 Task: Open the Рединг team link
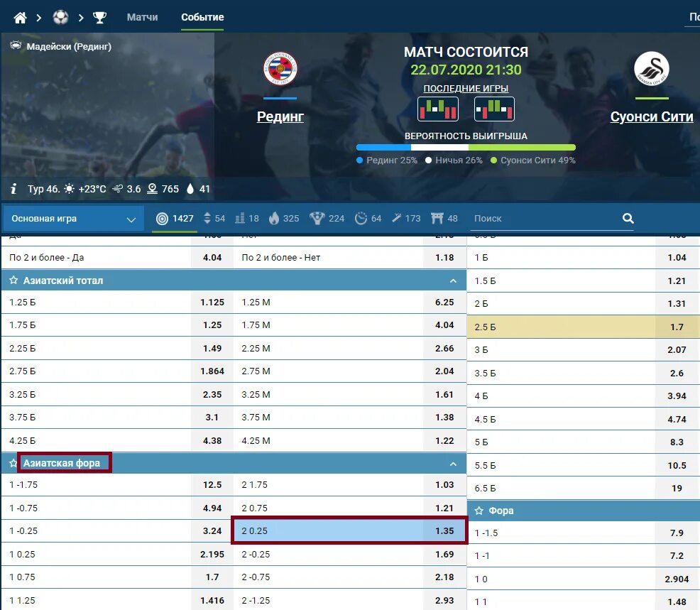[280, 116]
